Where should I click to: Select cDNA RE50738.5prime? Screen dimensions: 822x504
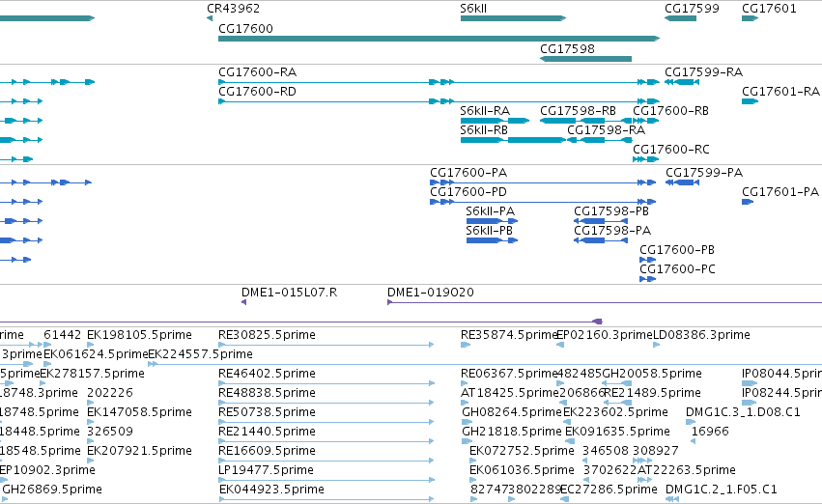326,422
